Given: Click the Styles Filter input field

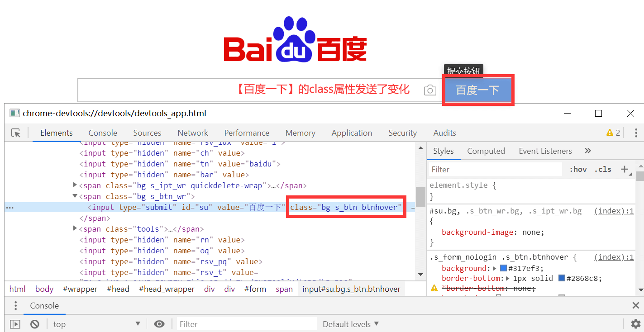Looking at the screenshot, I should click(496, 169).
